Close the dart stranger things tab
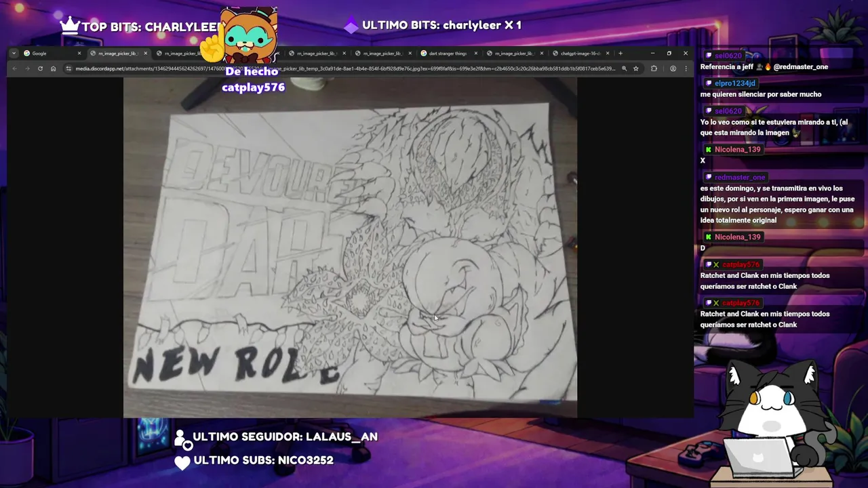The width and height of the screenshot is (868, 488). 475,54
